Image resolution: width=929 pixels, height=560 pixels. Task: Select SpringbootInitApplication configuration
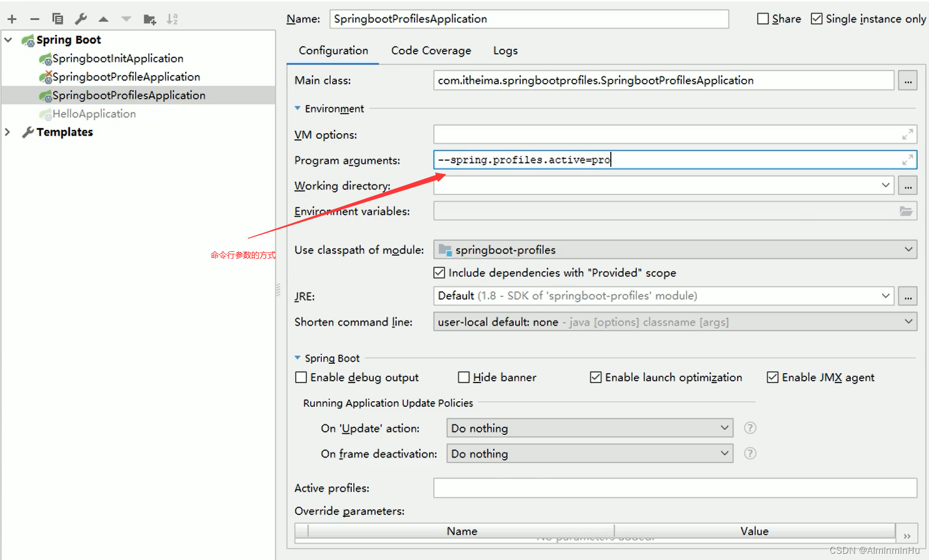tap(118, 58)
